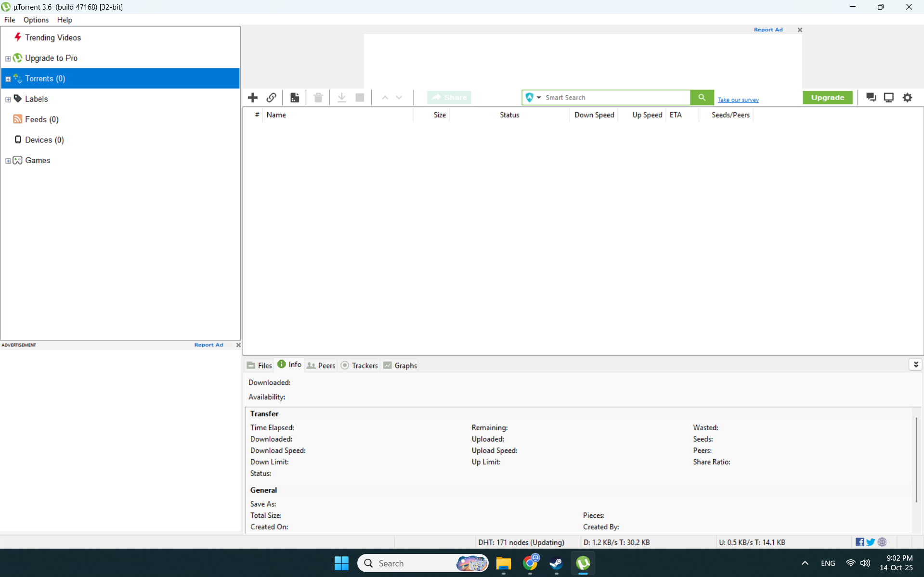Close the sidebar advertisement
The width and height of the screenshot is (924, 577).
[238, 345]
